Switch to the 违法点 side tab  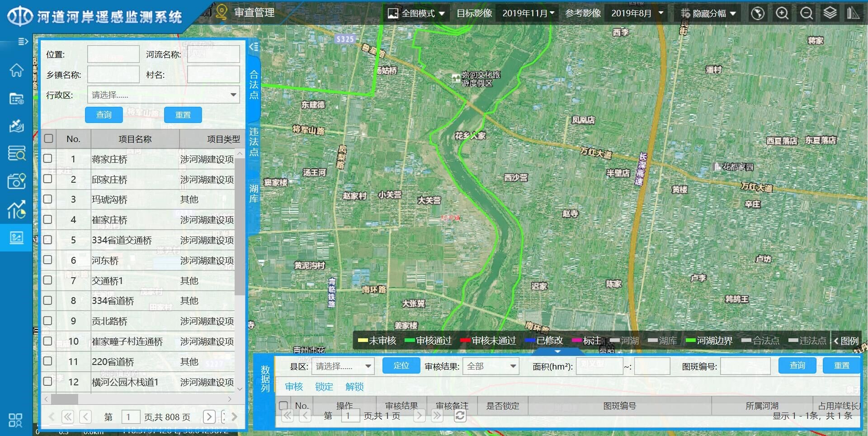[x=254, y=142]
